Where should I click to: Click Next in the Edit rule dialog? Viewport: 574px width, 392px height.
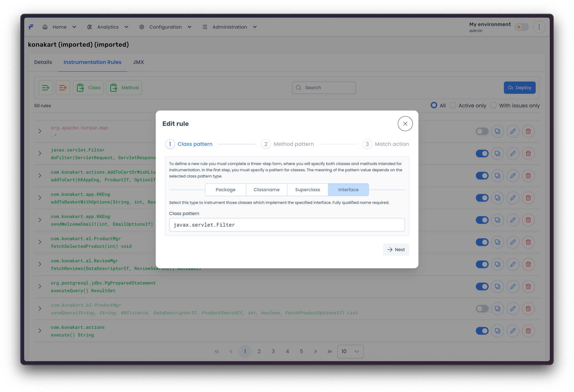(x=396, y=249)
